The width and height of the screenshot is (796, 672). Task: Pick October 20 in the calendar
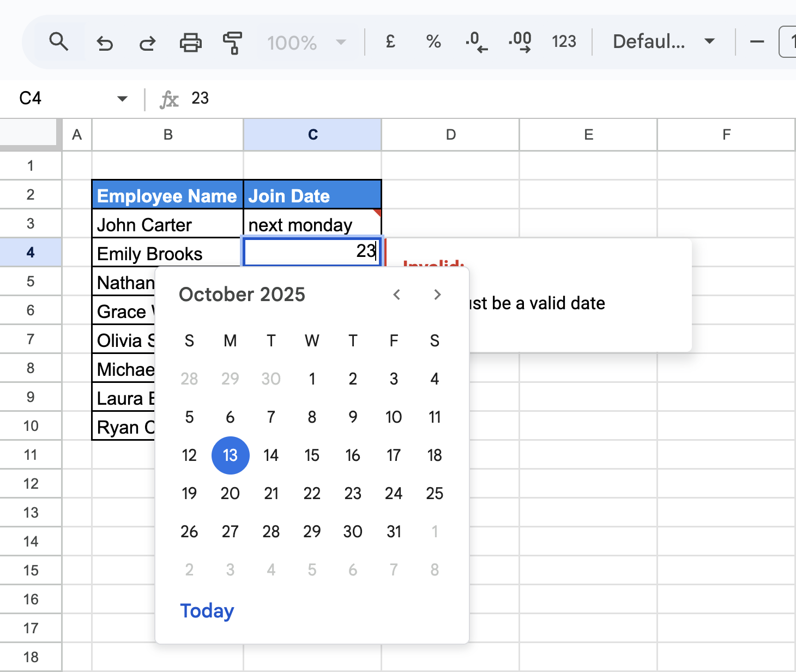[x=230, y=493]
